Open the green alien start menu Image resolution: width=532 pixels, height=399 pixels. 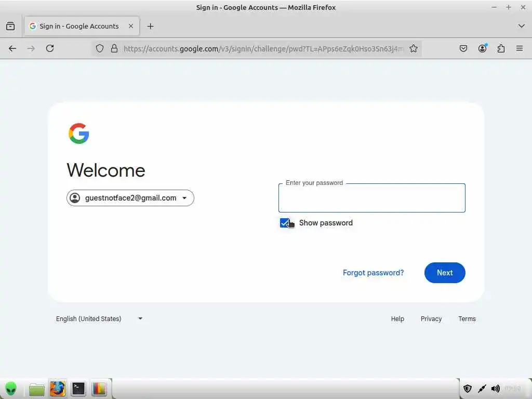11,389
